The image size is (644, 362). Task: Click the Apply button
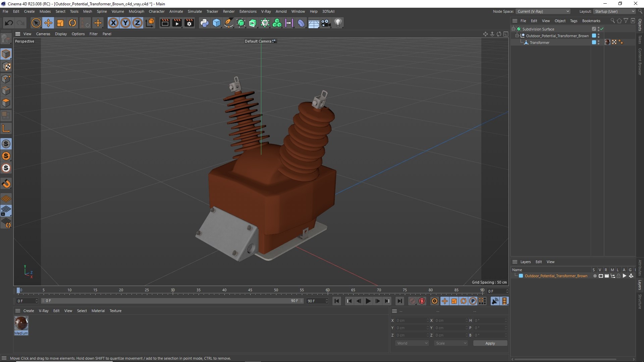click(490, 343)
